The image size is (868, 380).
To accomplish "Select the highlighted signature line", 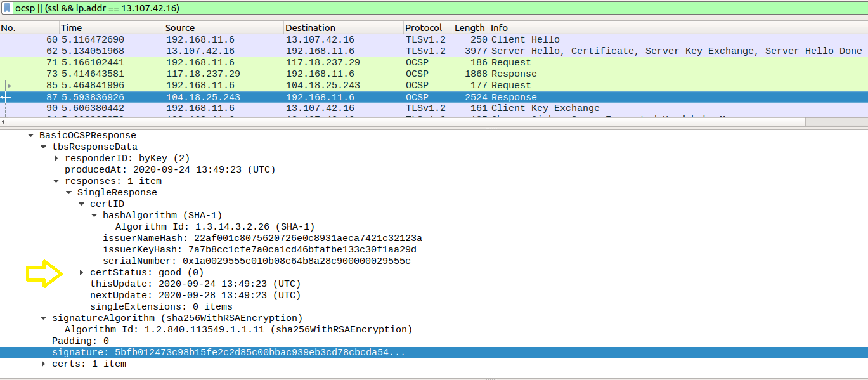I will (434, 352).
